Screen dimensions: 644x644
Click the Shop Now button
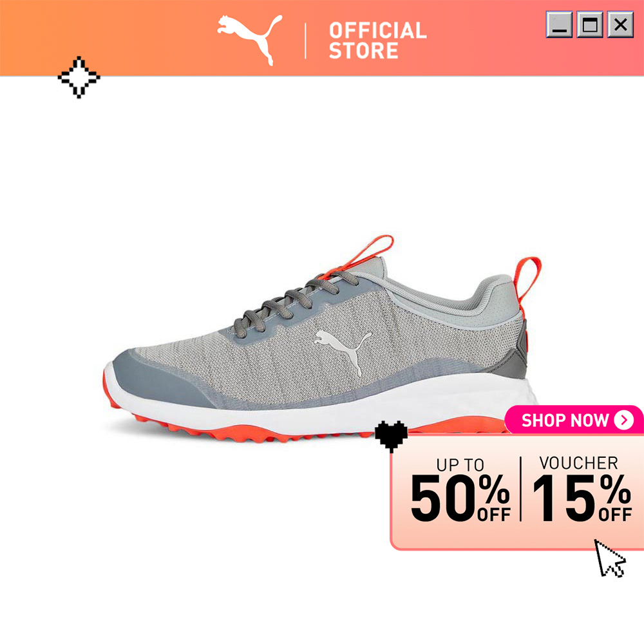tap(574, 420)
